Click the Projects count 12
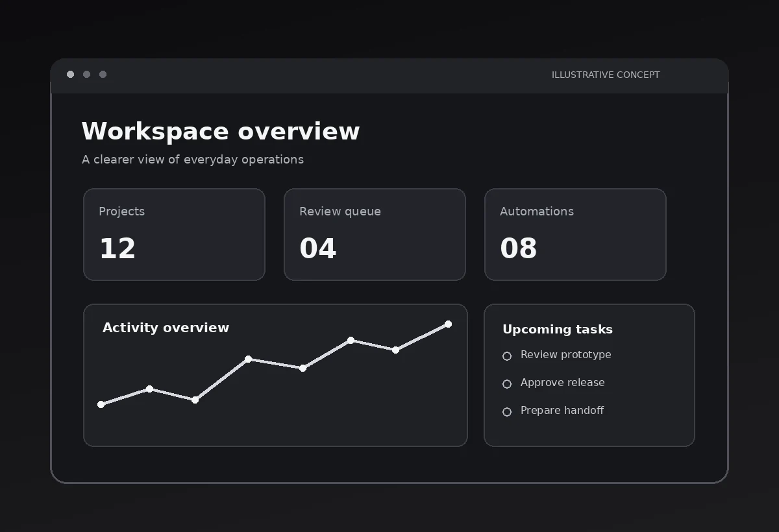The image size is (779, 532). [x=117, y=249]
